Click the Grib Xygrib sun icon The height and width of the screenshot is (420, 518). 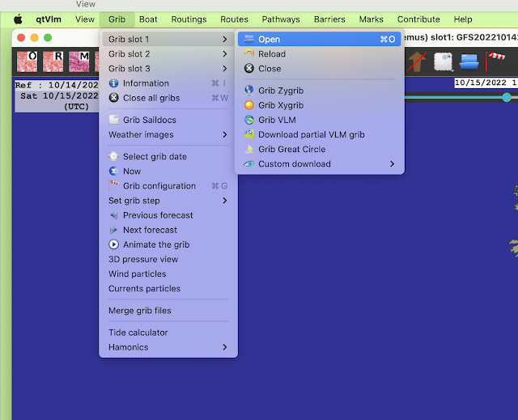(x=248, y=105)
